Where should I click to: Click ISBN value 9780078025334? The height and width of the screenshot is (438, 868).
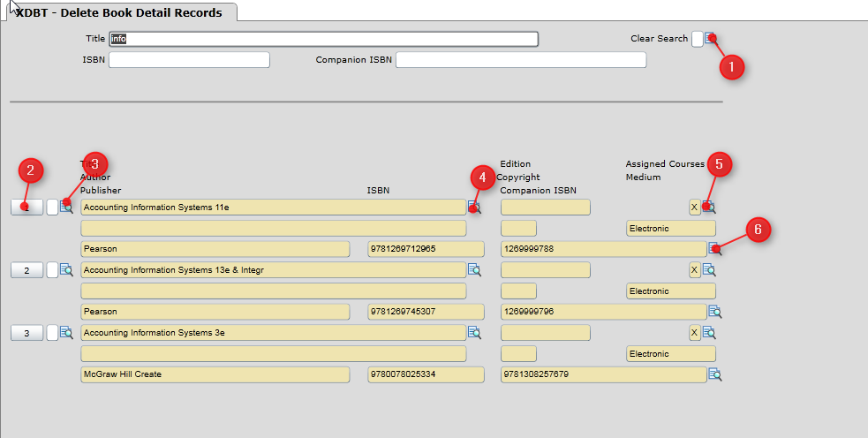pos(426,374)
